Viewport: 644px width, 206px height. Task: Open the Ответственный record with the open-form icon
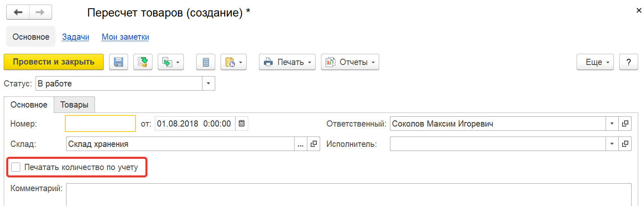[625, 123]
